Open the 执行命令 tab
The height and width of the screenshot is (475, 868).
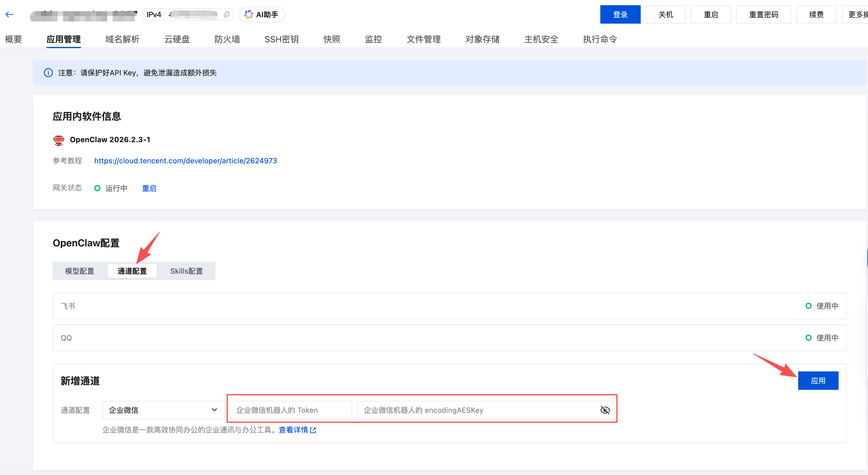(600, 40)
